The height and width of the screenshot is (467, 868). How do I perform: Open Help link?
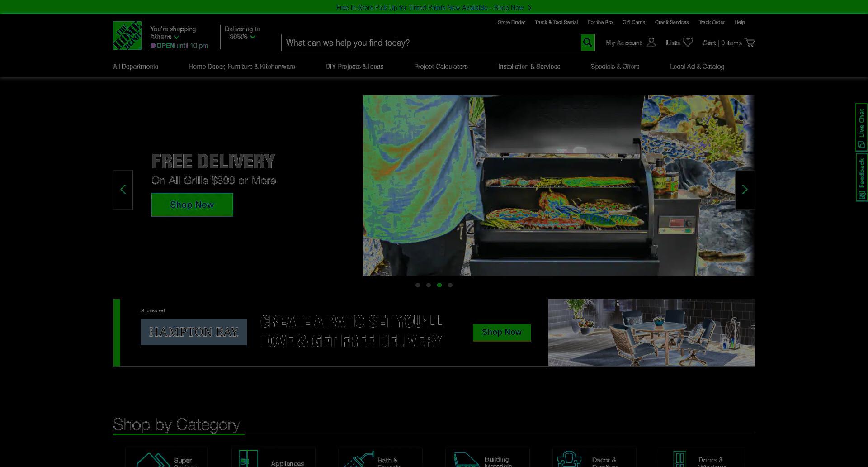740,22
